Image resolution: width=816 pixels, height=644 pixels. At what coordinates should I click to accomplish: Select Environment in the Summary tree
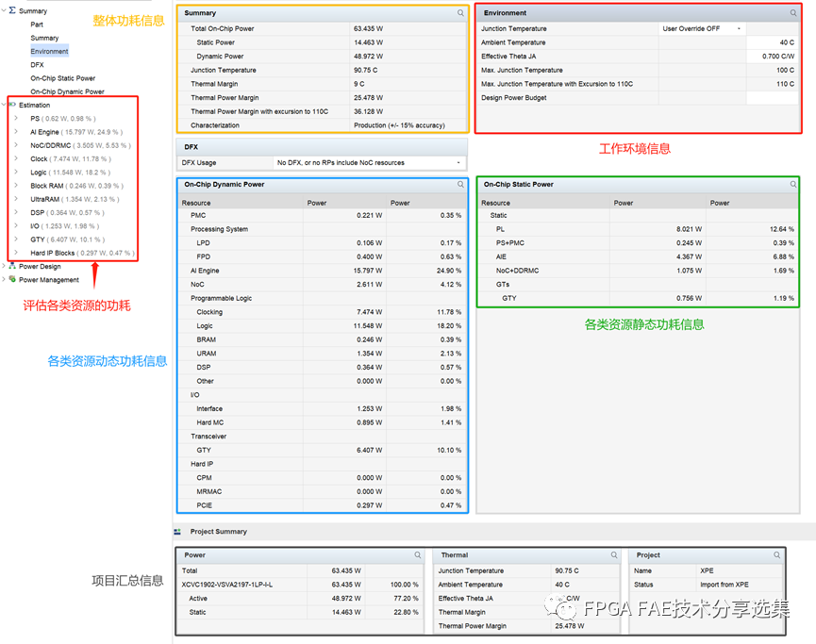coord(49,51)
